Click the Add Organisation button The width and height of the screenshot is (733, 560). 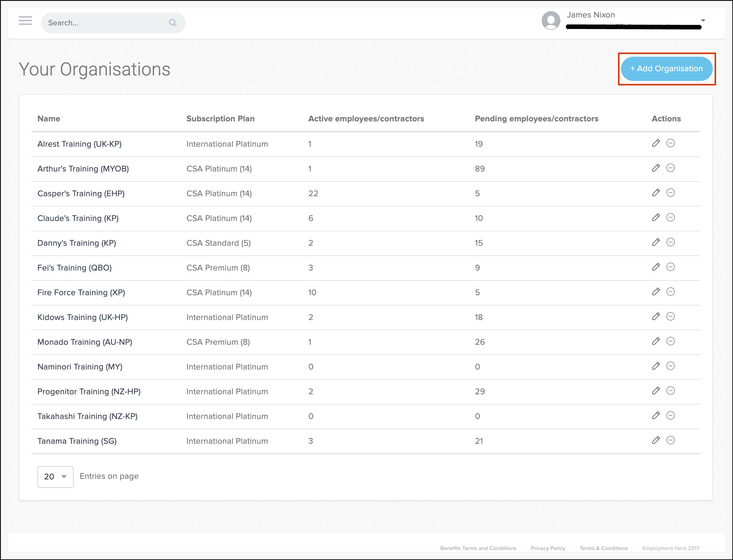tap(666, 69)
